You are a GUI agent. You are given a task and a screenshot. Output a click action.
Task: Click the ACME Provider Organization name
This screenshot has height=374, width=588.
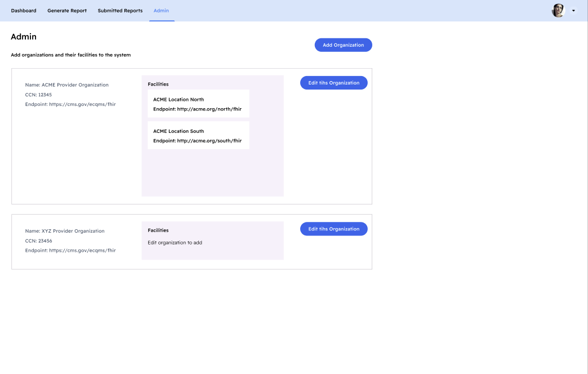click(75, 85)
